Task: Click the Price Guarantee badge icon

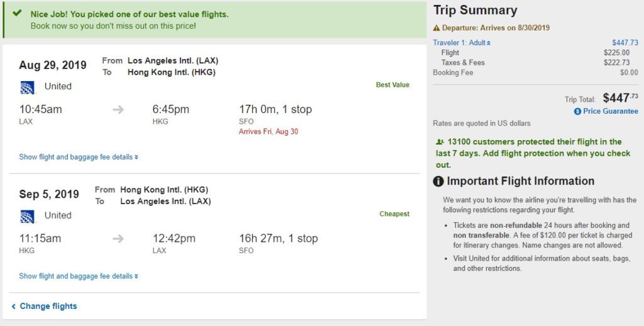Action: 577,112
